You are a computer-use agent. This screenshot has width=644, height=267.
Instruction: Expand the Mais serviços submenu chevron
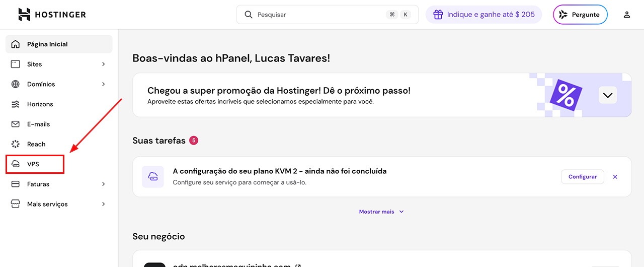tap(104, 204)
